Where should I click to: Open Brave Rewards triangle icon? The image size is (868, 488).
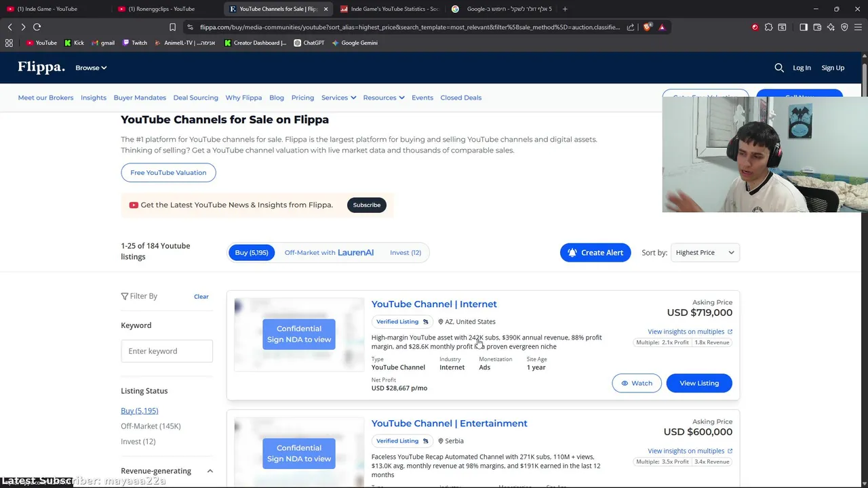click(662, 27)
